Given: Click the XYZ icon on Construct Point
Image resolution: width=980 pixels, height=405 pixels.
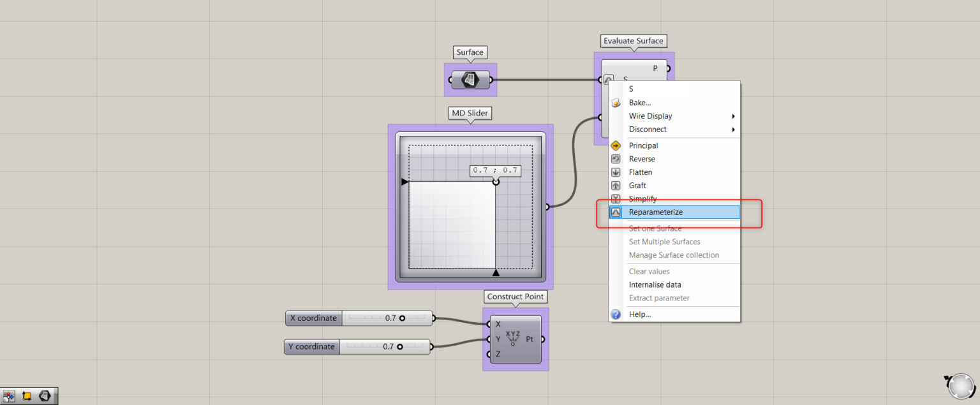Looking at the screenshot, I should point(512,337).
